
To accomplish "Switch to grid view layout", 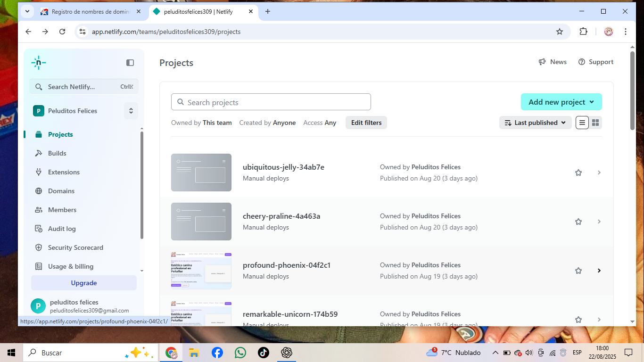I will (595, 123).
